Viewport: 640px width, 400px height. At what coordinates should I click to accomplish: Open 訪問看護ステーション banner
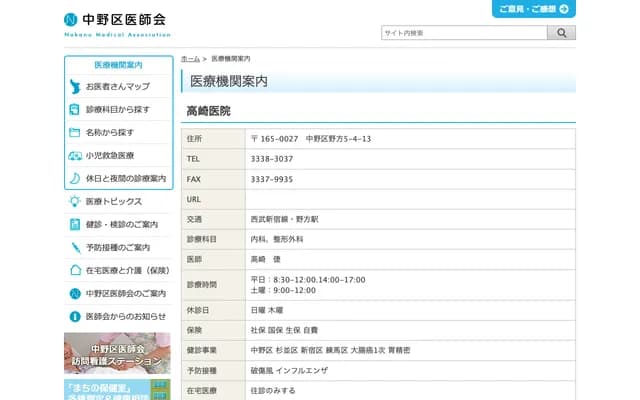coord(117,353)
